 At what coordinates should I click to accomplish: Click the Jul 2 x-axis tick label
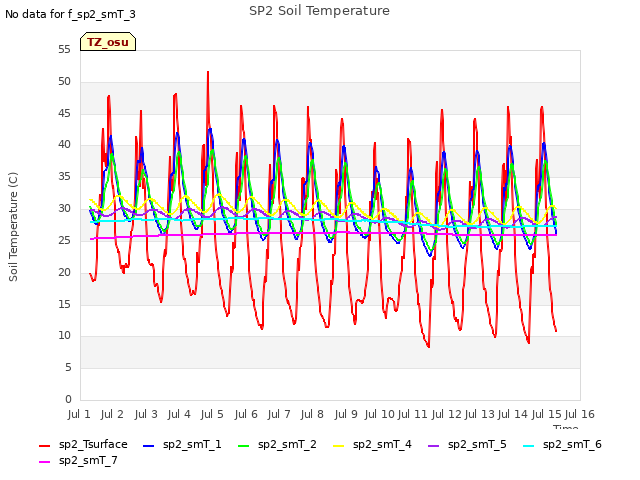112,414
